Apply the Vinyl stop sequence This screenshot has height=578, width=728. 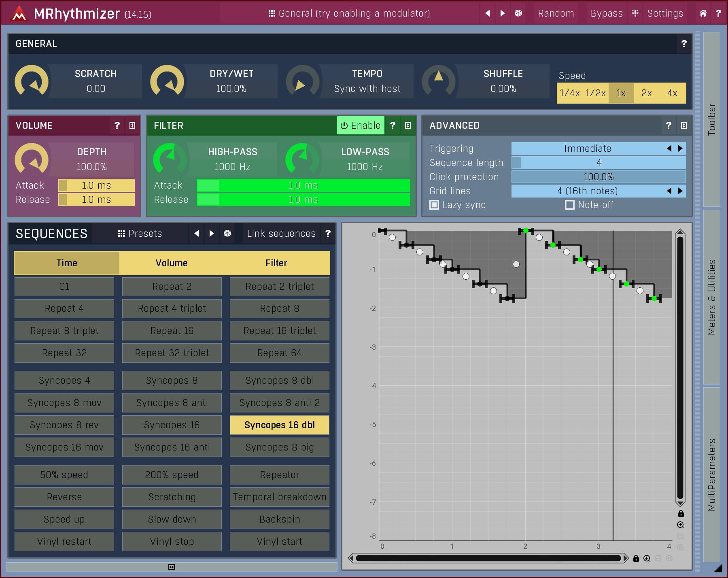tap(172, 542)
